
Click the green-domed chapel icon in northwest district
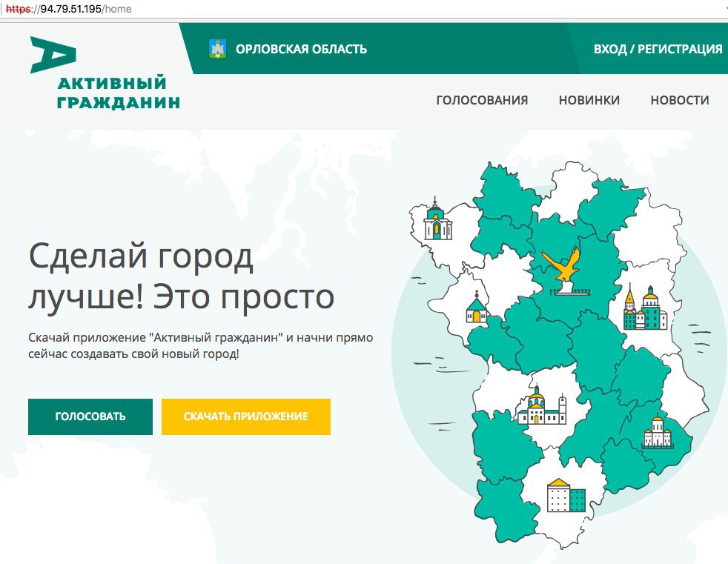pyautogui.click(x=437, y=219)
